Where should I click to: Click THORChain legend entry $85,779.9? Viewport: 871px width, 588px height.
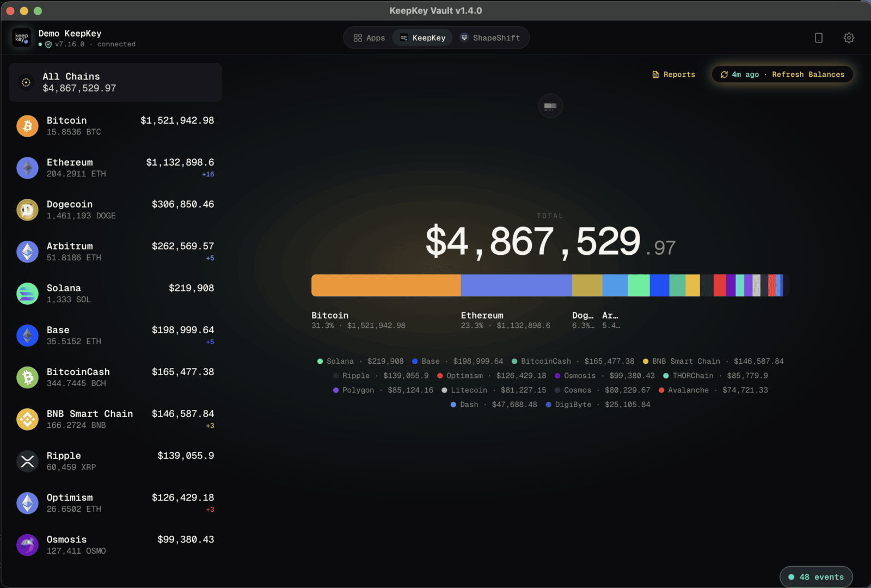coord(715,376)
